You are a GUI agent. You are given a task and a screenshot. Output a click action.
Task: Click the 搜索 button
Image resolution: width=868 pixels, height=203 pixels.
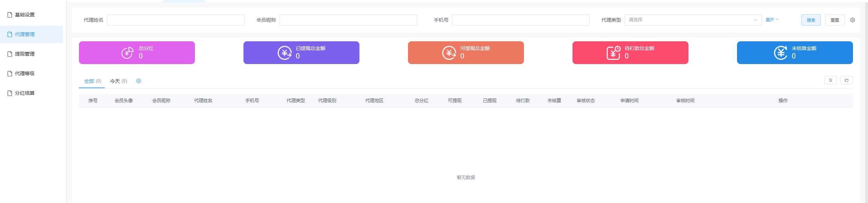[x=811, y=20]
